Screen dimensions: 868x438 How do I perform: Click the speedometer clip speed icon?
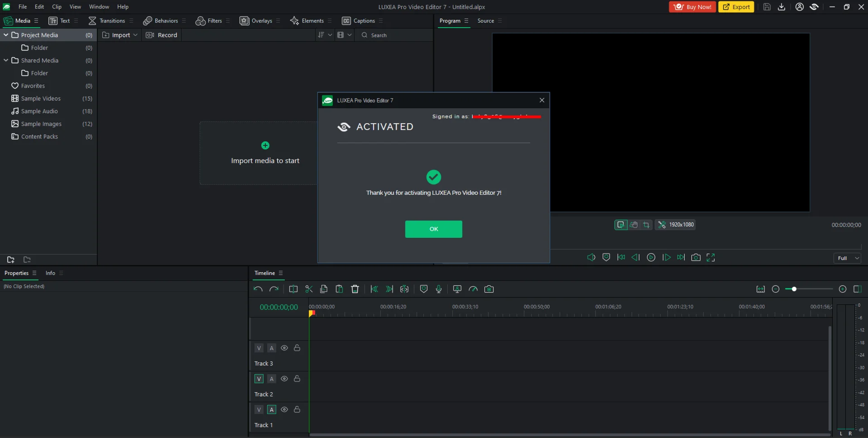click(473, 289)
